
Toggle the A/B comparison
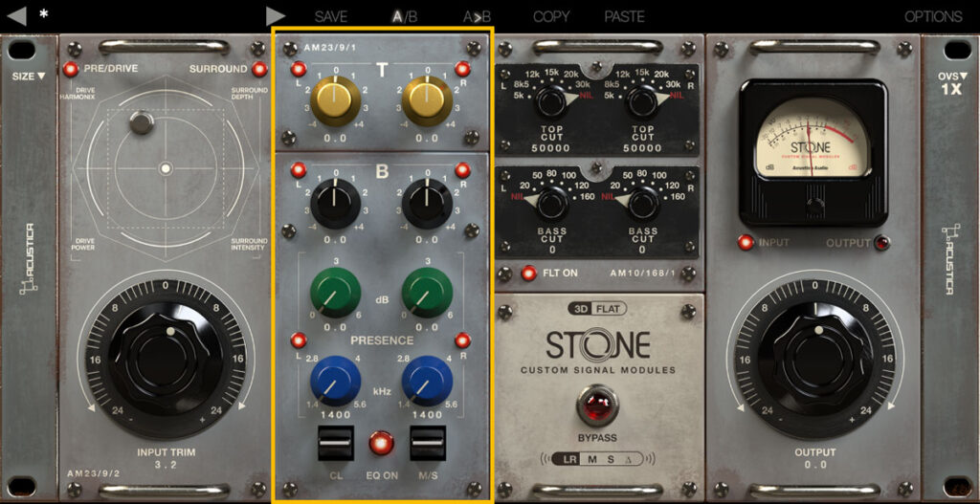click(x=405, y=17)
